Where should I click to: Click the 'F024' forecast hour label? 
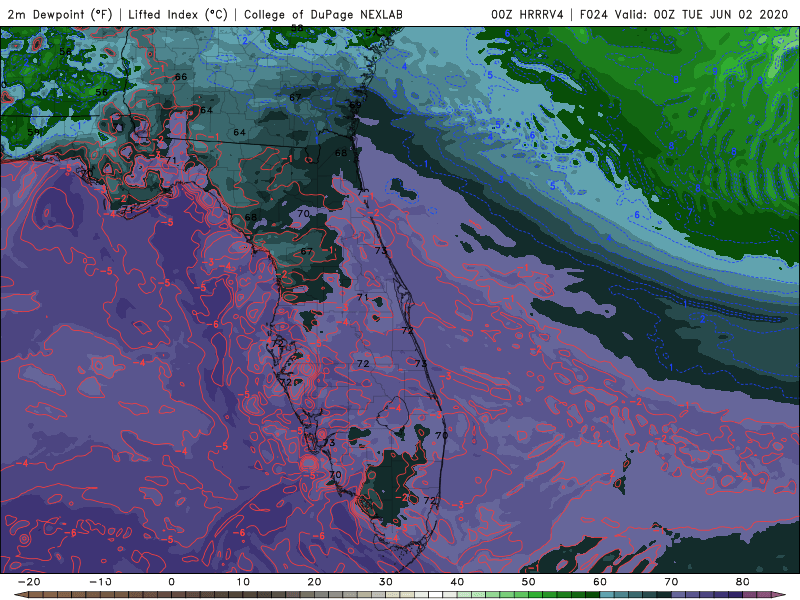pyautogui.click(x=593, y=14)
